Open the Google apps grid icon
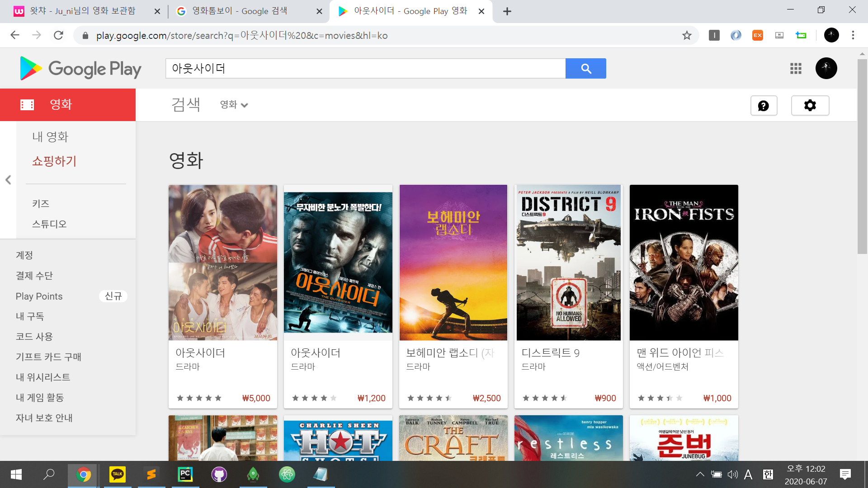Viewport: 868px width, 488px height. (796, 69)
